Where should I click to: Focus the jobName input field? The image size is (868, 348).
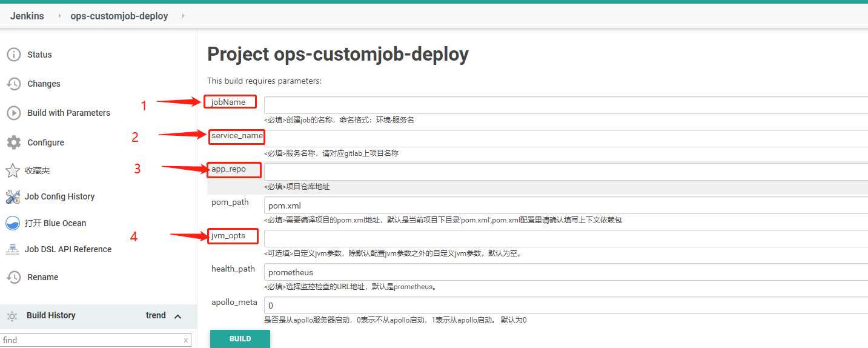(566, 105)
